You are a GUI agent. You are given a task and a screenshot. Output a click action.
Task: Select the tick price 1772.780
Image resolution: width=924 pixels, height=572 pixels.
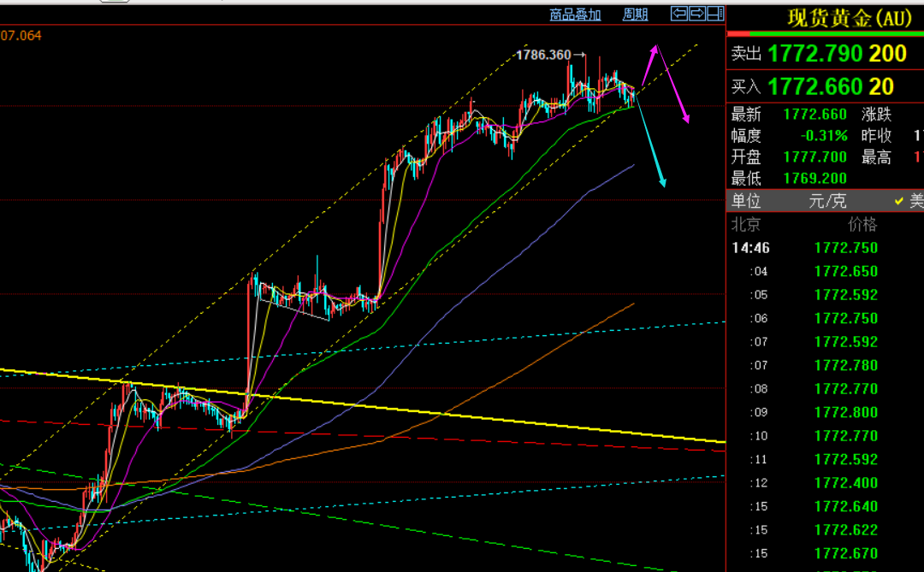(x=846, y=366)
